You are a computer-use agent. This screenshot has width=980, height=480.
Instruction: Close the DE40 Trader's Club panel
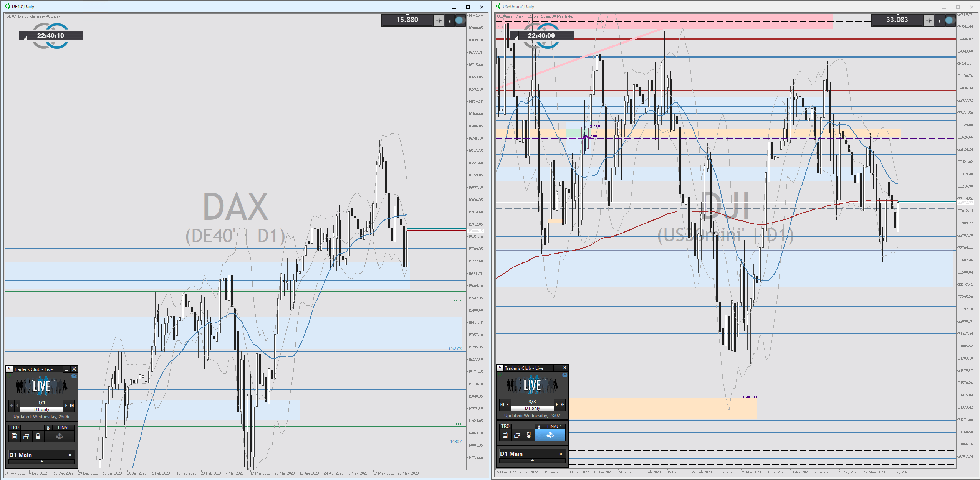74,369
